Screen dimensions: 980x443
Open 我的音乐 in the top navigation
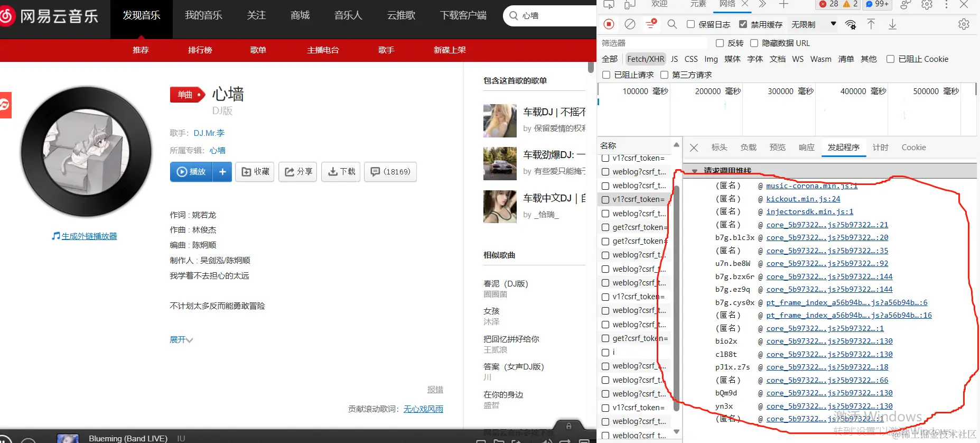[203, 16]
